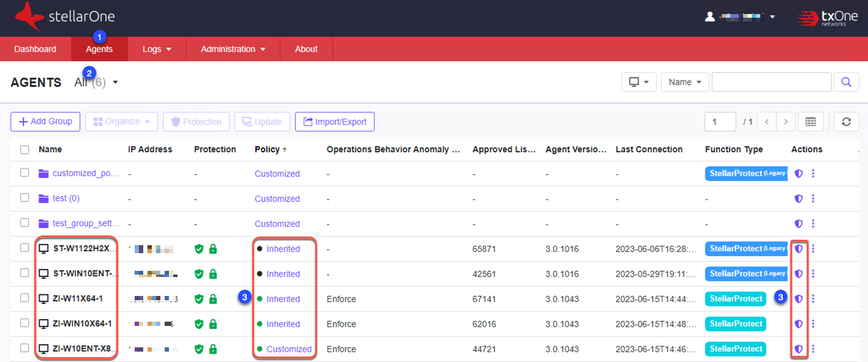Select checkbox for ST-W1122H2X agent
868x362 pixels.
tap(24, 248)
